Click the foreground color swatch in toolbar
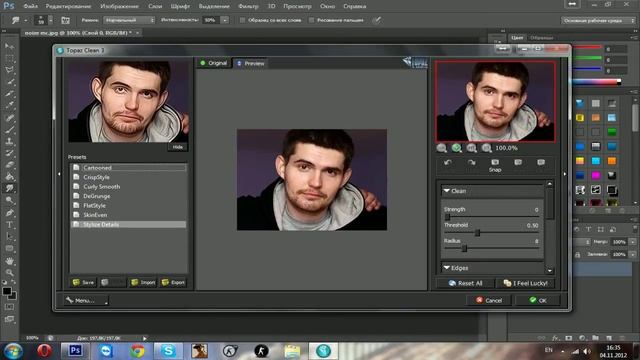The image size is (640, 360). [x=7, y=291]
